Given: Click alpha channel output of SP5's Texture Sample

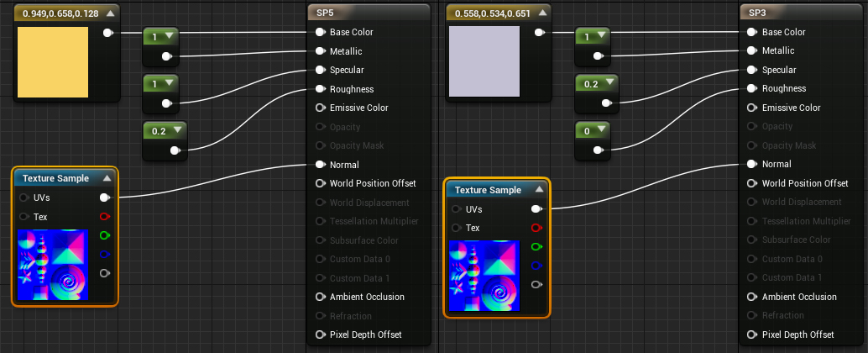Looking at the screenshot, I should click(105, 273).
